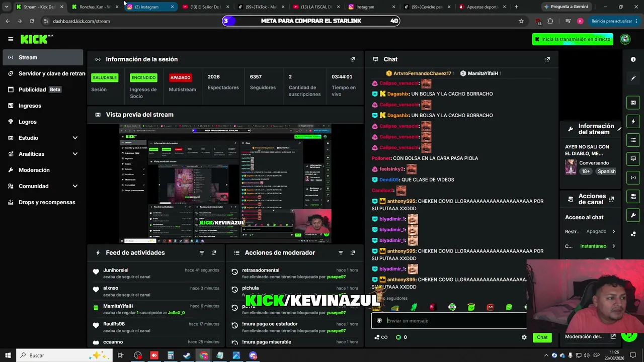Open Moderación del... external link

pyautogui.click(x=613, y=336)
